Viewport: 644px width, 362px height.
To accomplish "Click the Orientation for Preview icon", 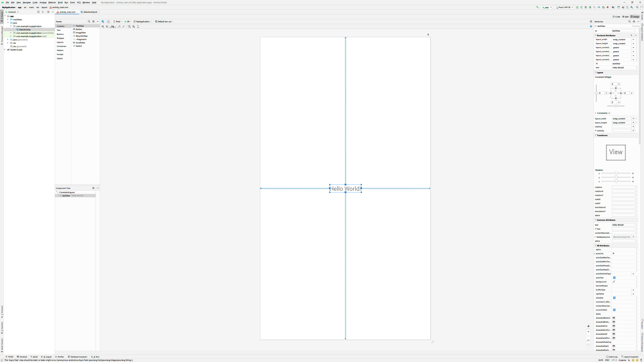I will coord(108,21).
